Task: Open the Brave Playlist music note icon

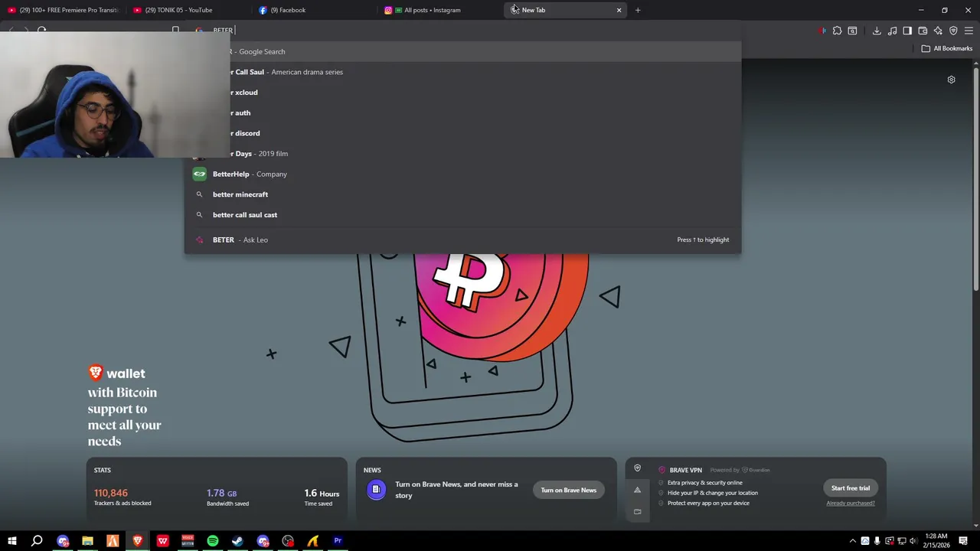Action: 892,31
